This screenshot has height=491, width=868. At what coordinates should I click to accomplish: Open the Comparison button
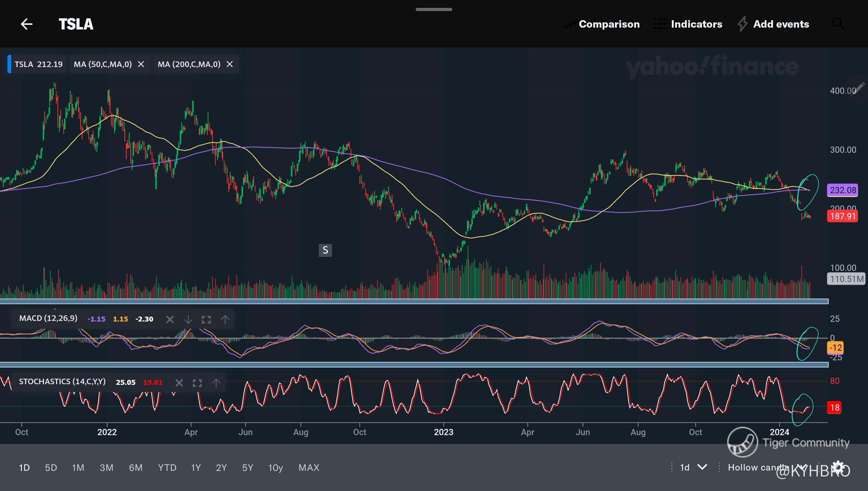pyautogui.click(x=602, y=24)
